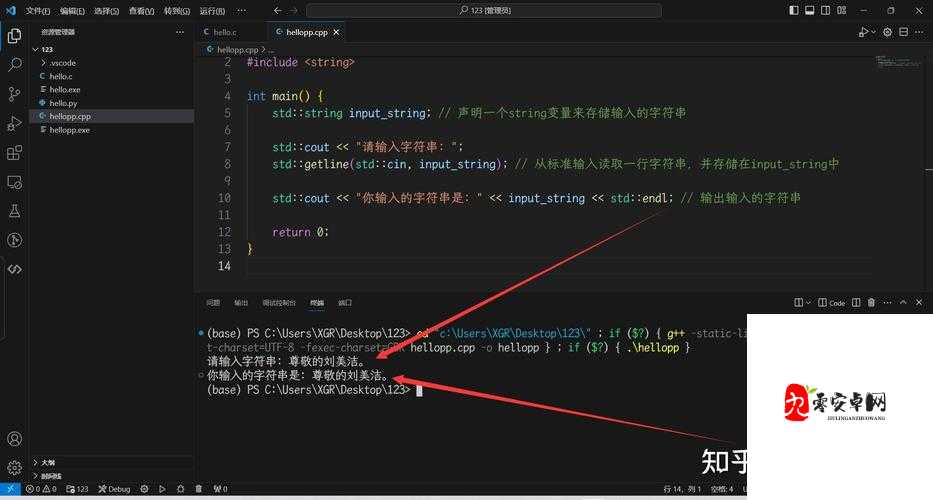Screen dimensions: 933x500
Task: Toggle the primary side bar layout icon
Action: tap(794, 10)
